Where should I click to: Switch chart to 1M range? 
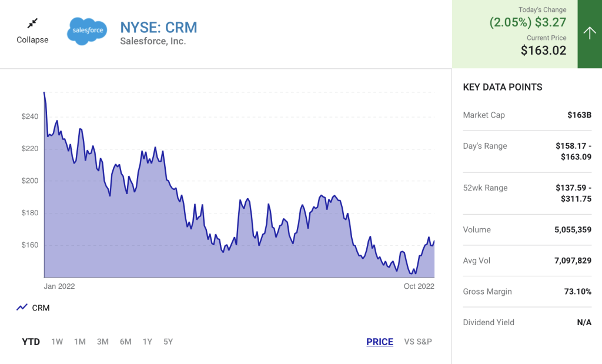pyautogui.click(x=80, y=342)
